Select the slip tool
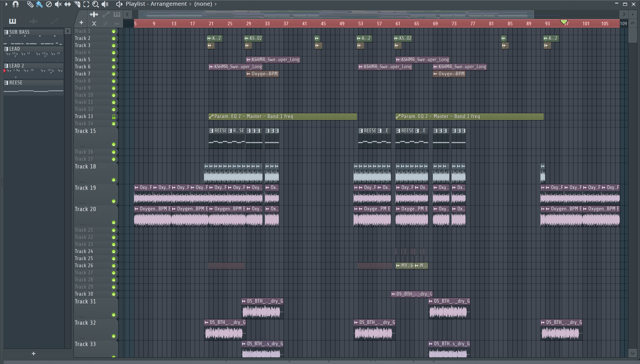The height and width of the screenshot is (364, 640). pos(67,4)
